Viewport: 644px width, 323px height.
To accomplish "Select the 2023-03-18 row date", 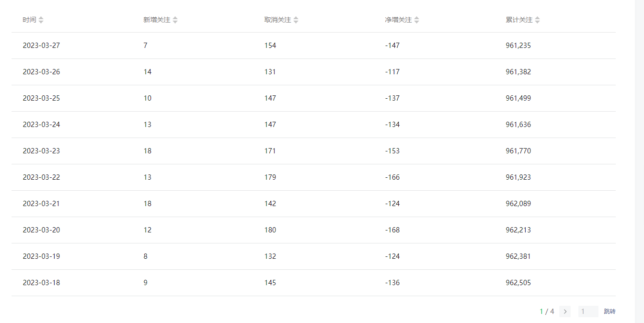I will click(x=41, y=283).
